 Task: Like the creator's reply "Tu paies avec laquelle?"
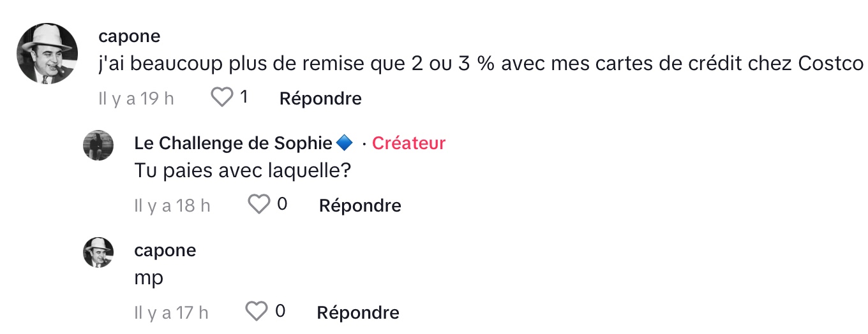point(258,205)
